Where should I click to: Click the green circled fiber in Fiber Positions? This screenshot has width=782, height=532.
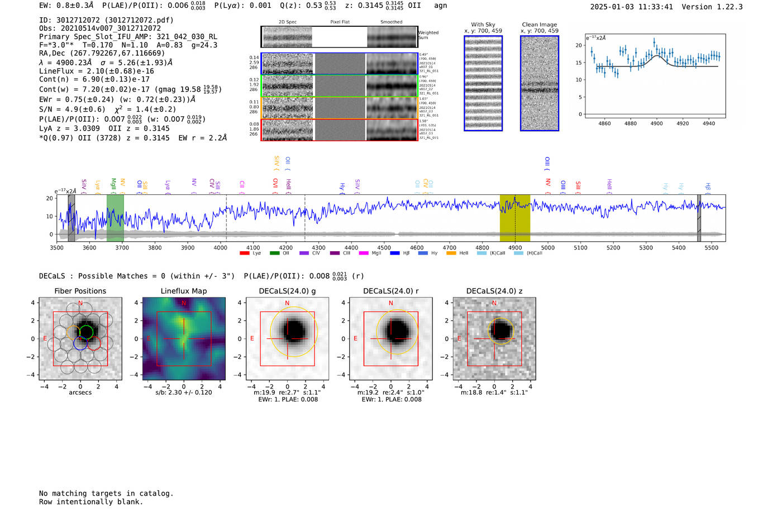pyautogui.click(x=86, y=333)
